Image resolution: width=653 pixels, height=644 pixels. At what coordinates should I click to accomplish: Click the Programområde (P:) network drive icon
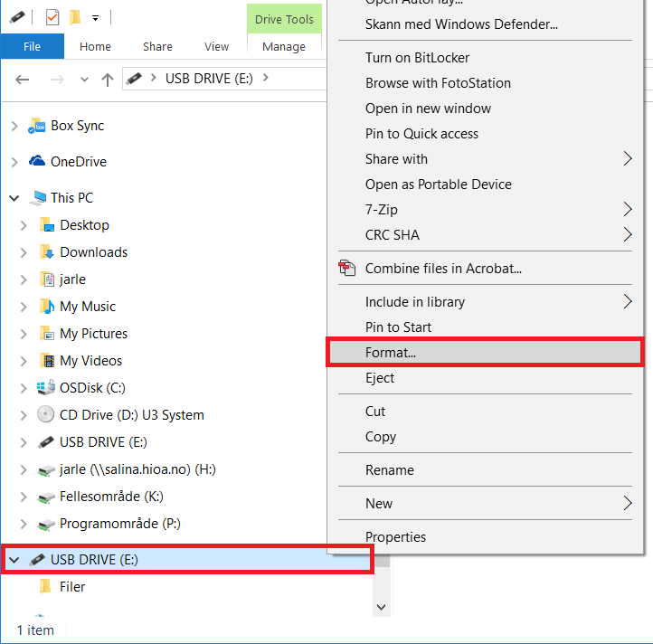tap(46, 525)
